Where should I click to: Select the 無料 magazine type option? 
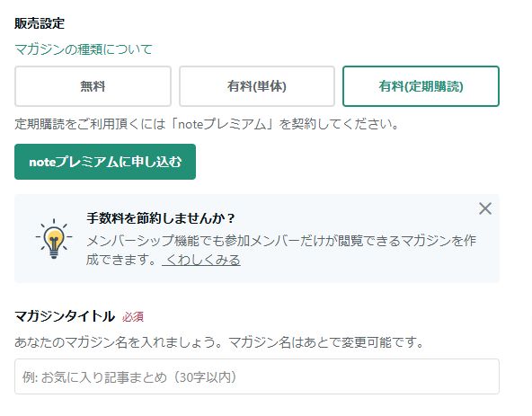(93, 86)
